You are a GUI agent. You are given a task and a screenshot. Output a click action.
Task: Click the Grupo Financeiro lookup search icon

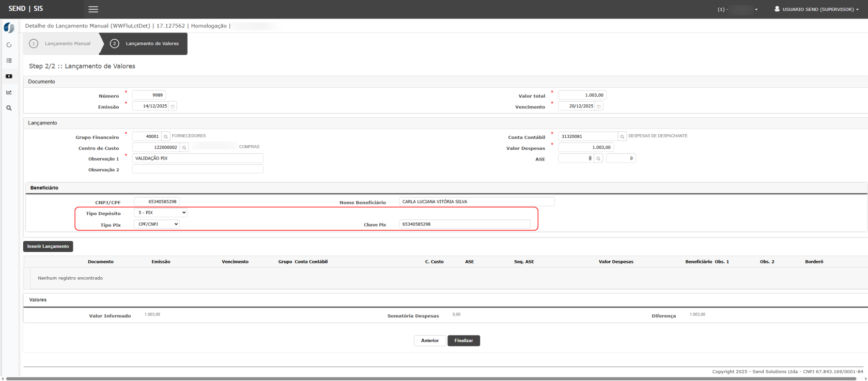click(x=166, y=137)
